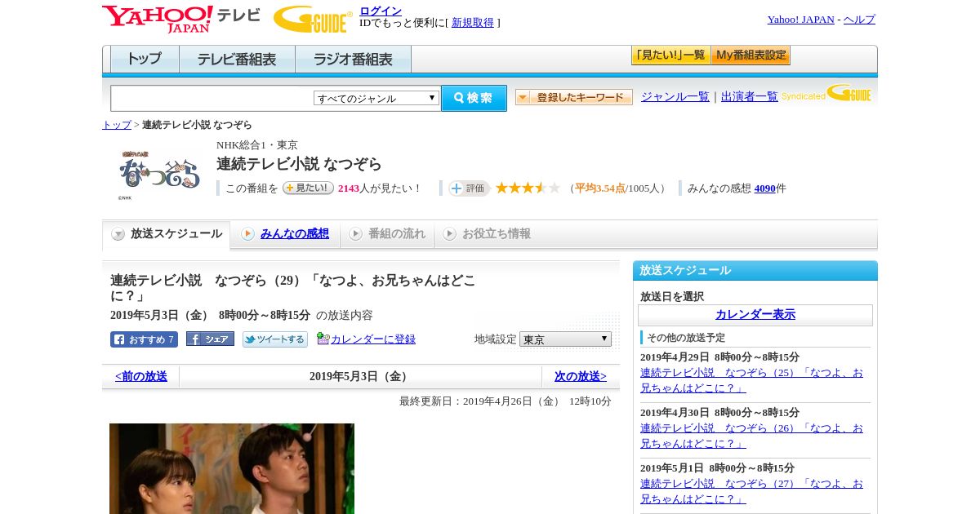Click the Facebook おすすめ button
This screenshot has width=980, height=514.
coord(144,339)
